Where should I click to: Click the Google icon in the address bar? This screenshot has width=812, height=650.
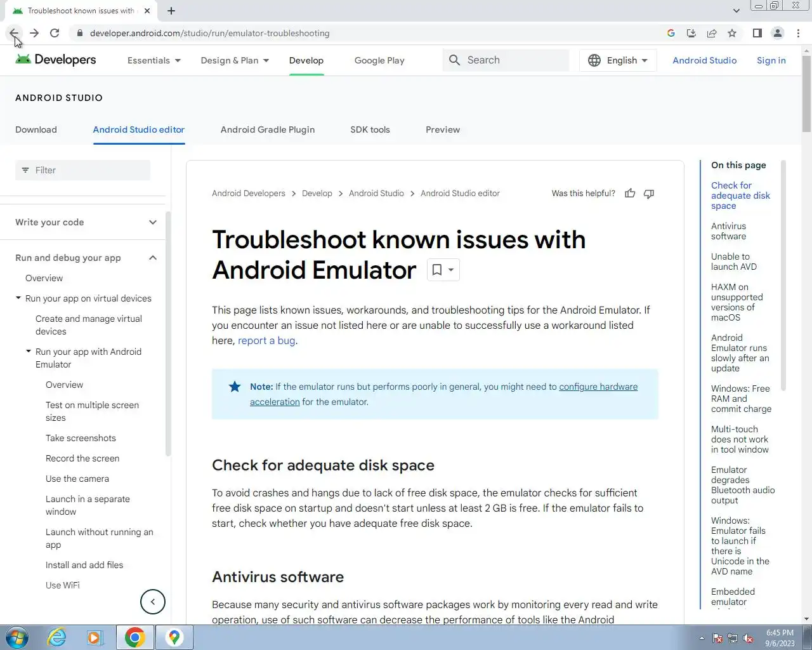[x=671, y=33]
